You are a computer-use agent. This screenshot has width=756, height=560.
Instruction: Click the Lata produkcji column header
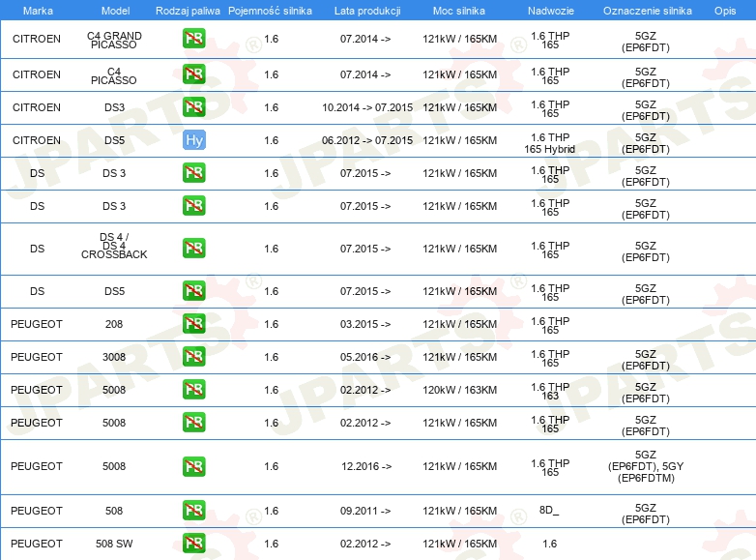[367, 11]
